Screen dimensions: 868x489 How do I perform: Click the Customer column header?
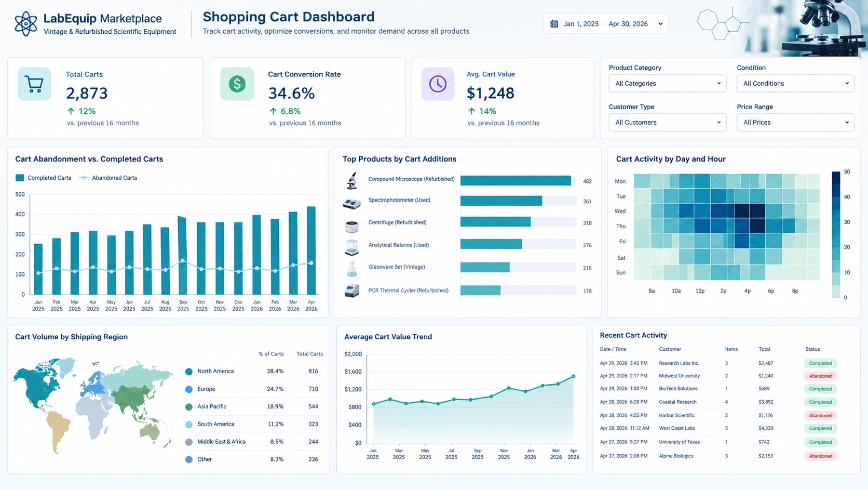(670, 350)
